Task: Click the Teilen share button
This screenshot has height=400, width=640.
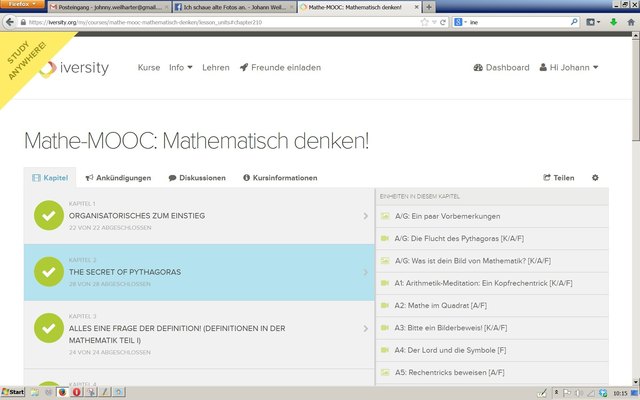Action: (x=559, y=178)
